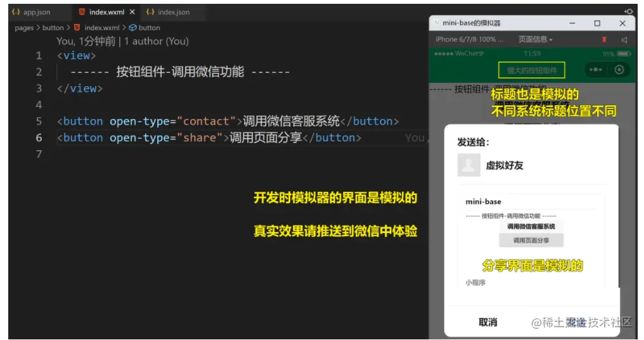The height and width of the screenshot is (340, 644).
Task: Click the text '调用页面分享' in line 6
Action: (x=266, y=137)
